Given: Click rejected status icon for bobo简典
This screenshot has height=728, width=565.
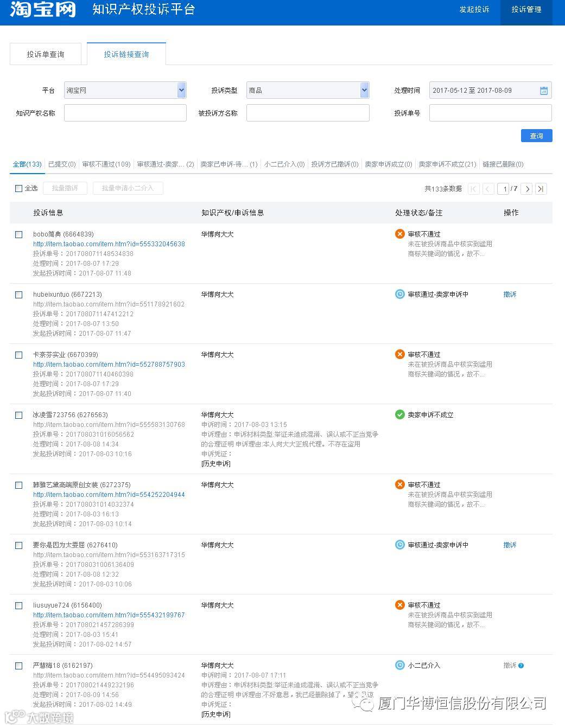Looking at the screenshot, I should [400, 234].
